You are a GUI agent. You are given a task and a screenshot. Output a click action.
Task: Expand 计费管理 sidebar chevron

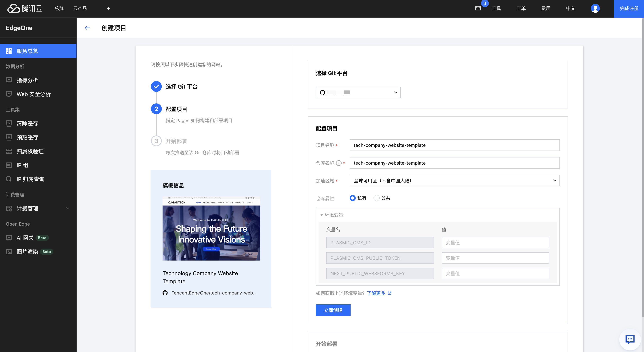tap(68, 208)
